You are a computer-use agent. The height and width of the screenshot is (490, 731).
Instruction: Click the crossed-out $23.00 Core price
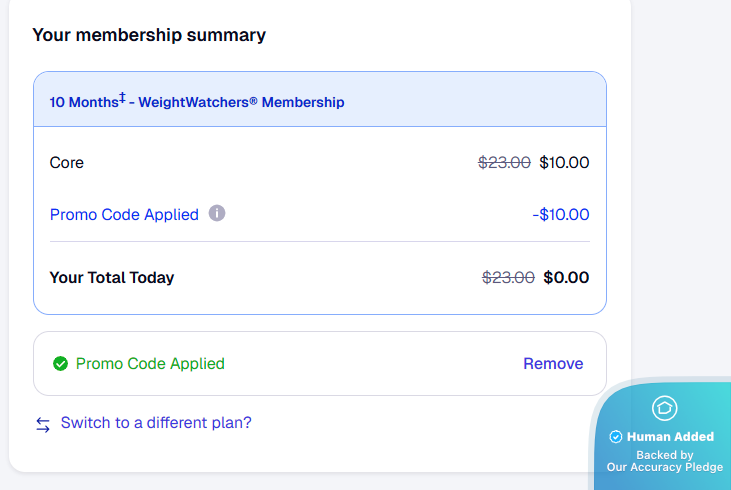point(504,163)
